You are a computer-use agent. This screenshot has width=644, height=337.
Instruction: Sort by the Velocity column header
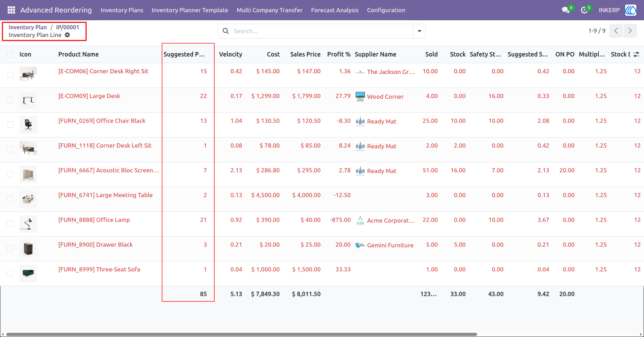coord(231,54)
